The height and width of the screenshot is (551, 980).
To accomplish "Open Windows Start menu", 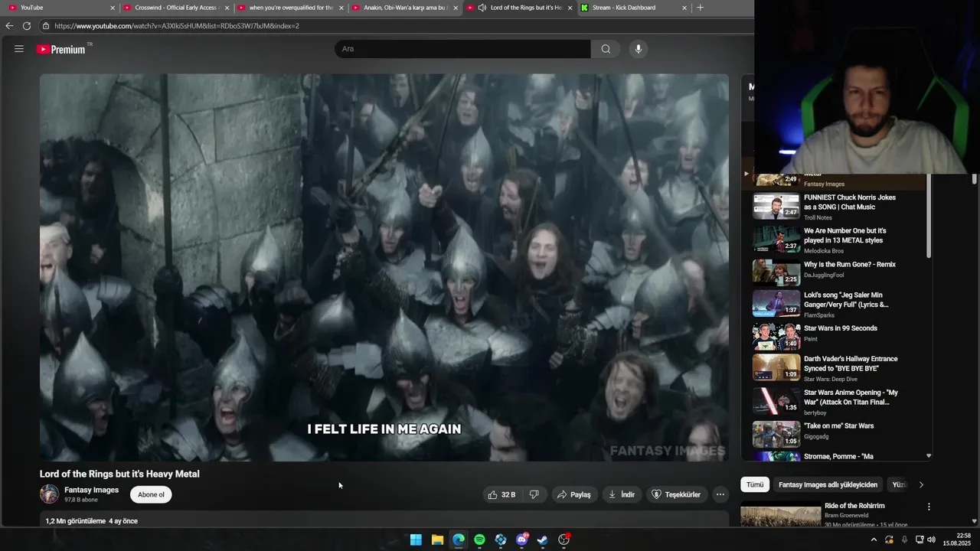I will coord(416,540).
